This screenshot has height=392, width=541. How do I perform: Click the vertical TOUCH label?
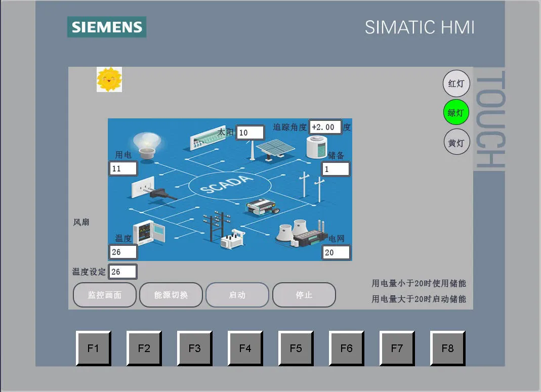pyautogui.click(x=490, y=120)
